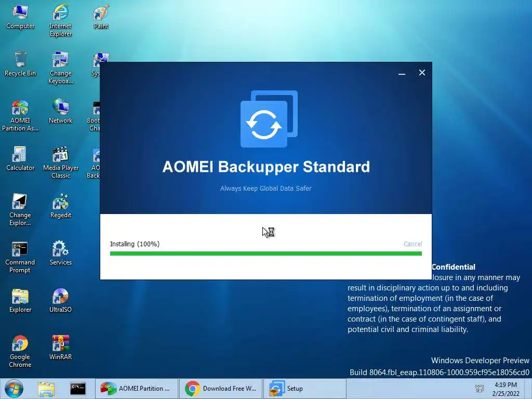532x399 pixels.
Task: Open the pinned command prompt taskbar icon
Action: 78,389
